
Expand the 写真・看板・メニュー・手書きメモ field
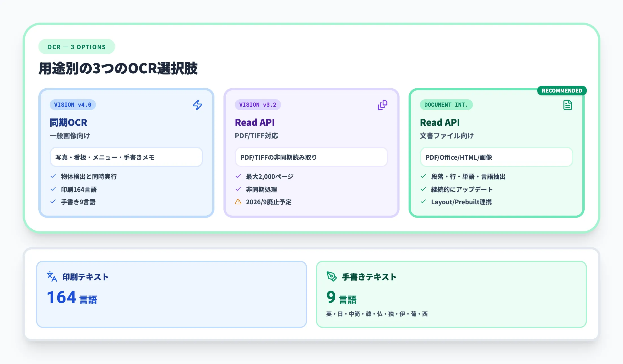pos(126,157)
